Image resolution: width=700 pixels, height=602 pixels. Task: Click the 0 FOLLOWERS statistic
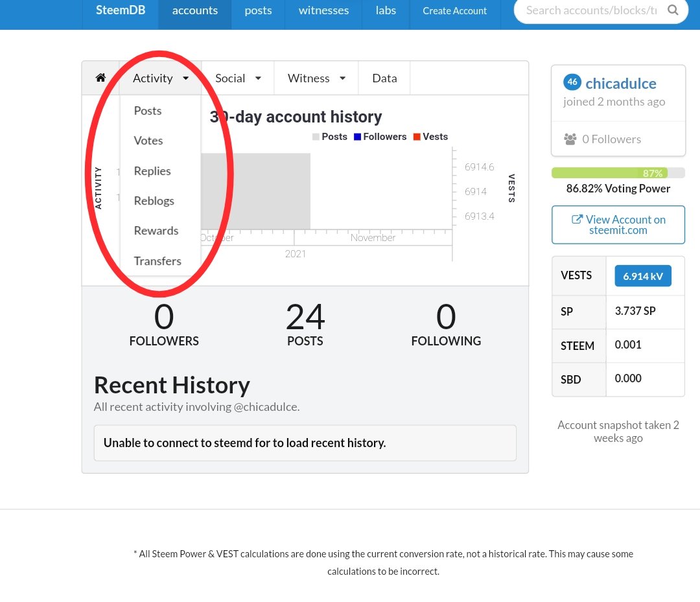[x=164, y=325]
